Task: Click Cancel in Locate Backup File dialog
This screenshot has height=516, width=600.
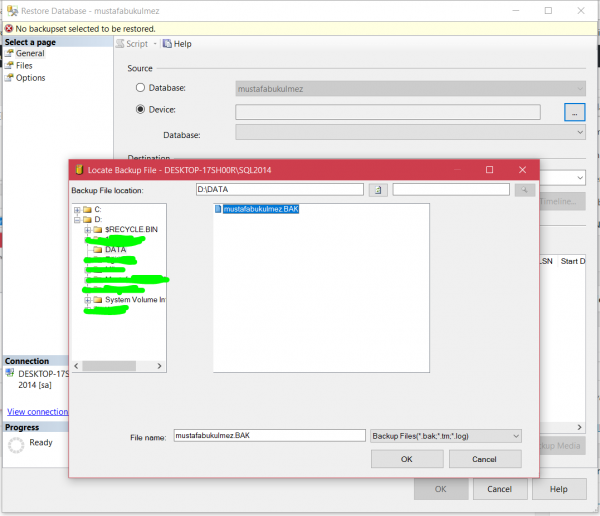Action: (x=484, y=459)
